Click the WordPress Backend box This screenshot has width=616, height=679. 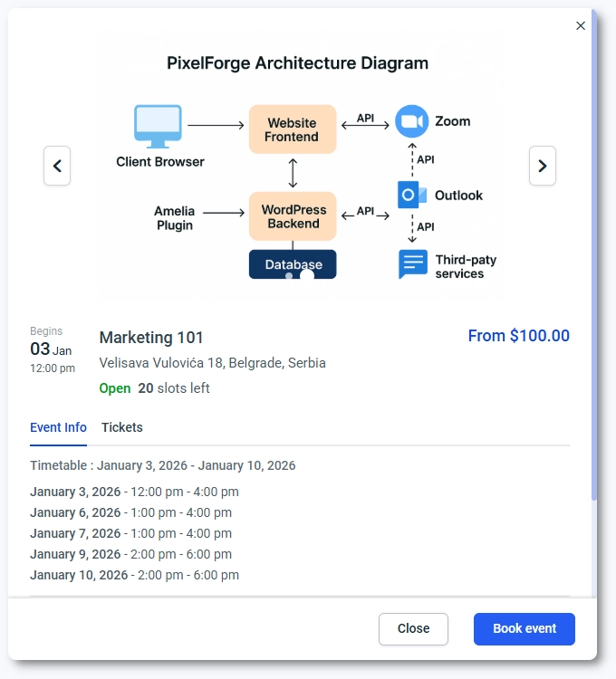[292, 216]
